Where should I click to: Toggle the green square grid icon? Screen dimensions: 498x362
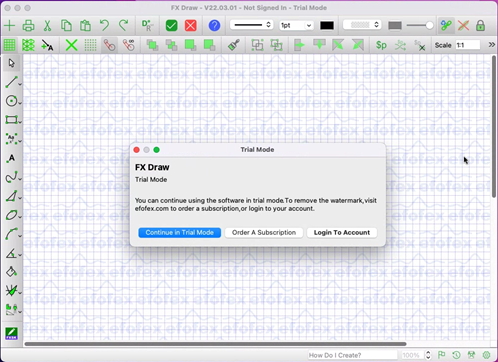[10, 45]
